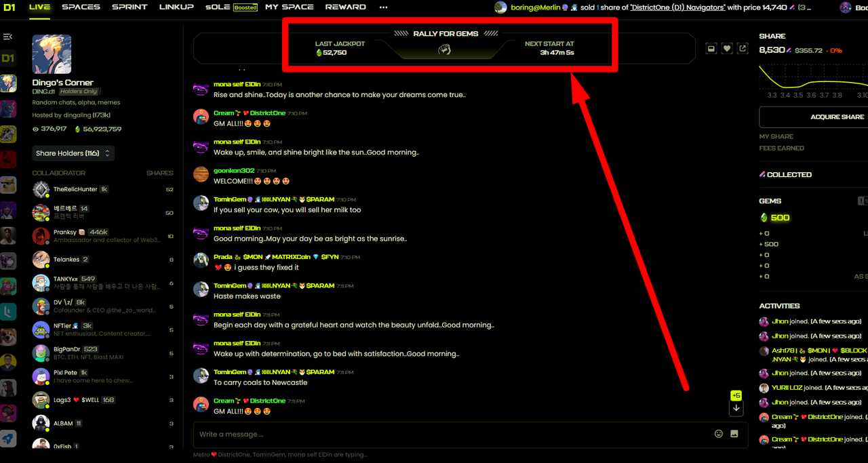Collapse the left sidebar menu icon

point(8,37)
